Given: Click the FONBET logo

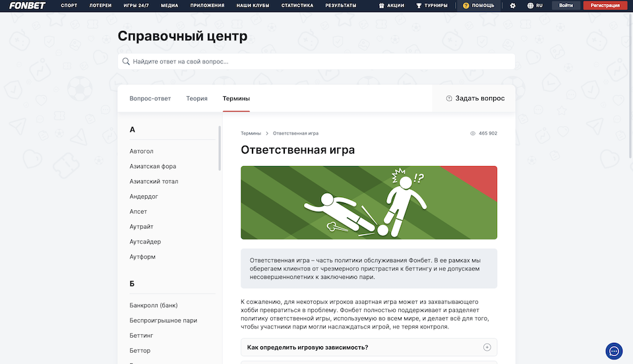Looking at the screenshot, I should (27, 6).
